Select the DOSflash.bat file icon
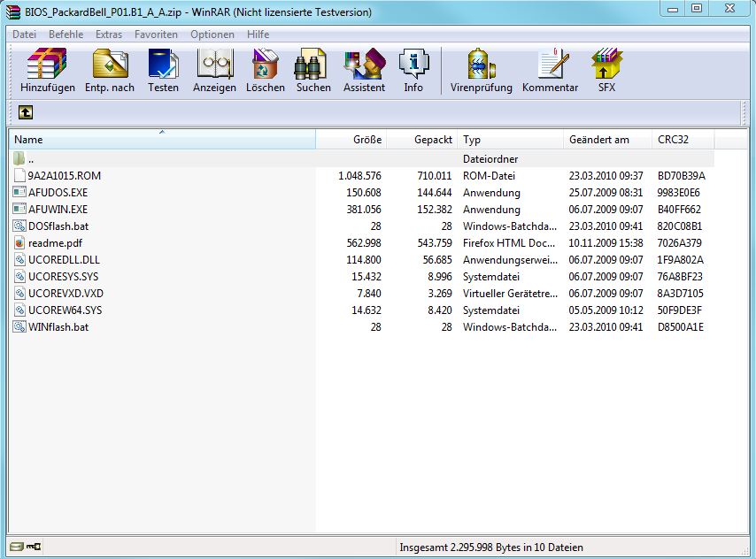The image size is (756, 559). coord(19,226)
